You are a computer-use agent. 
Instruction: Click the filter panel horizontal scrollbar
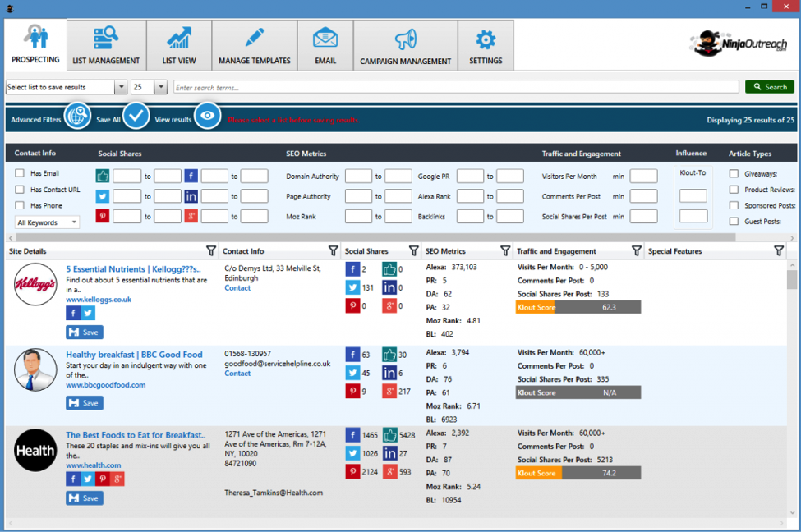point(375,238)
